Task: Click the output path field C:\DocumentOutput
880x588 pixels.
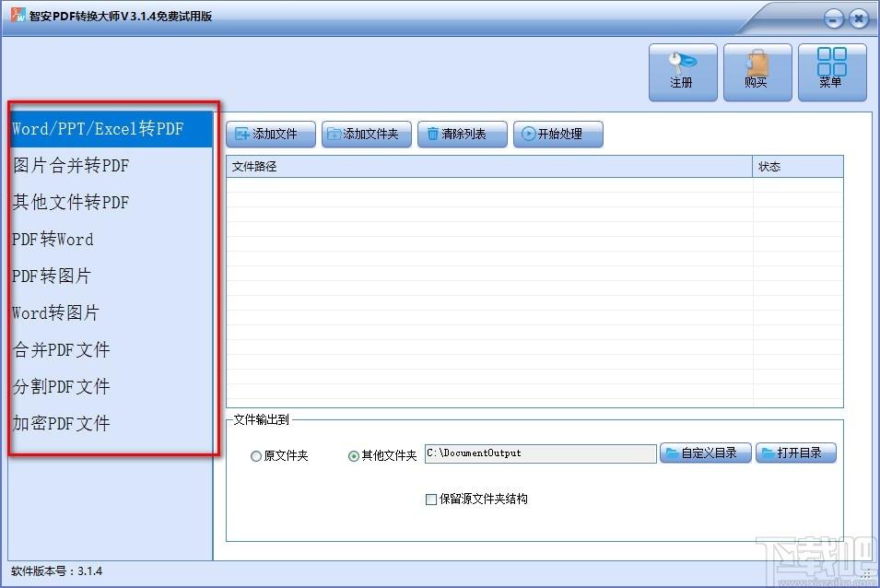Action: (541, 453)
